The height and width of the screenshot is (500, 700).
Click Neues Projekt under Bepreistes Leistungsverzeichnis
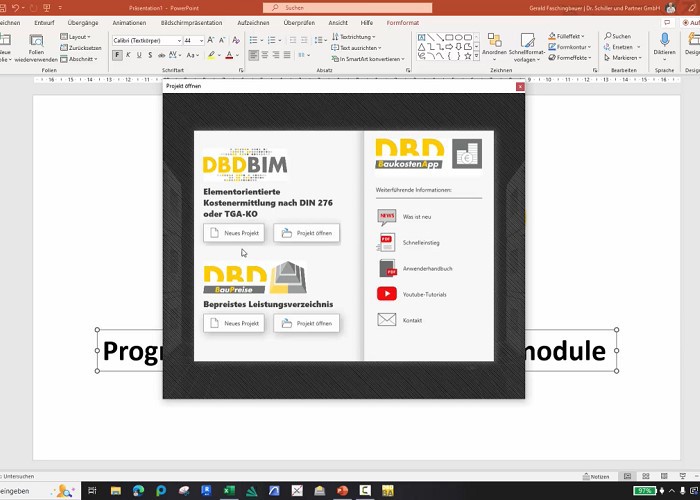click(234, 323)
